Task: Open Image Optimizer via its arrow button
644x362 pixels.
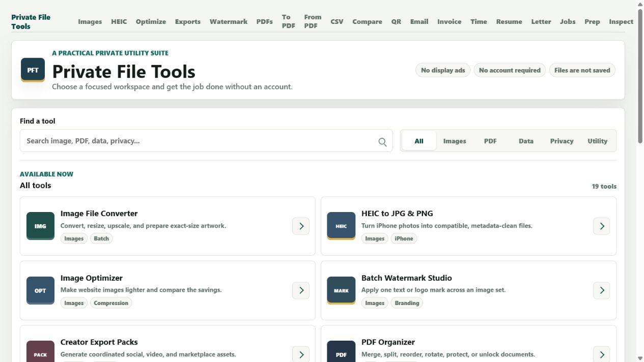Action: click(301, 290)
